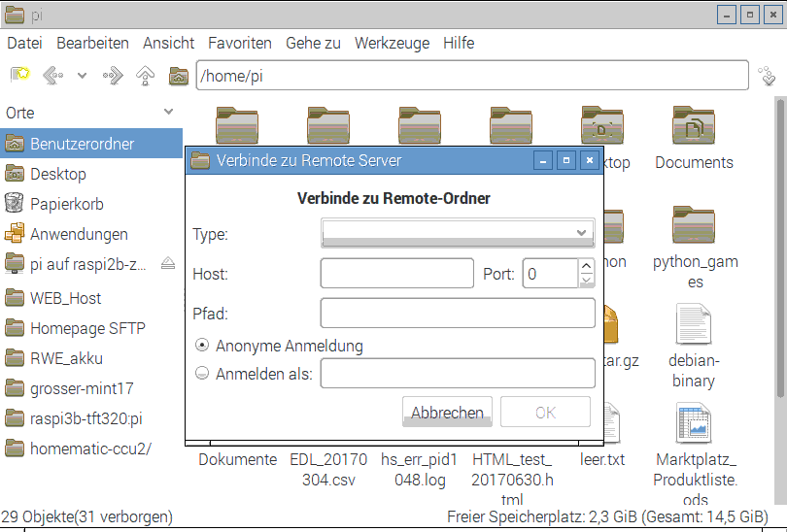Go back with the back arrow icon
787x532 pixels.
[52, 76]
